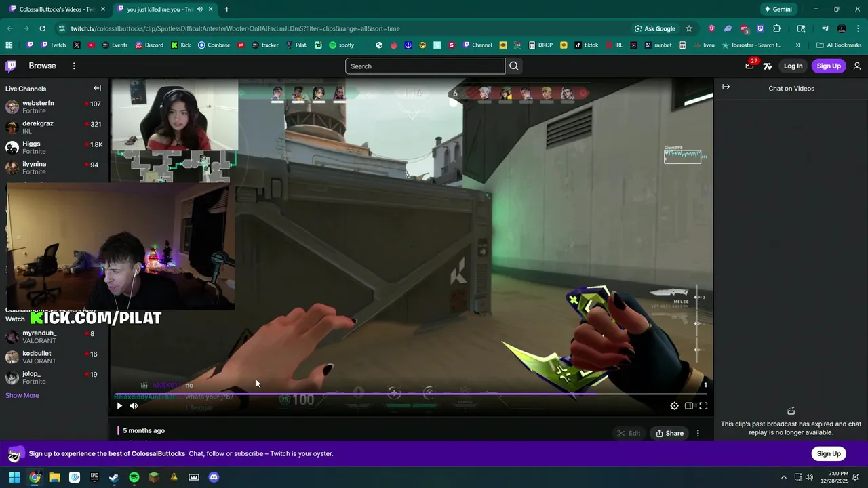Expand list with Show More
Viewport: 868px width, 488px height.
coord(22,395)
